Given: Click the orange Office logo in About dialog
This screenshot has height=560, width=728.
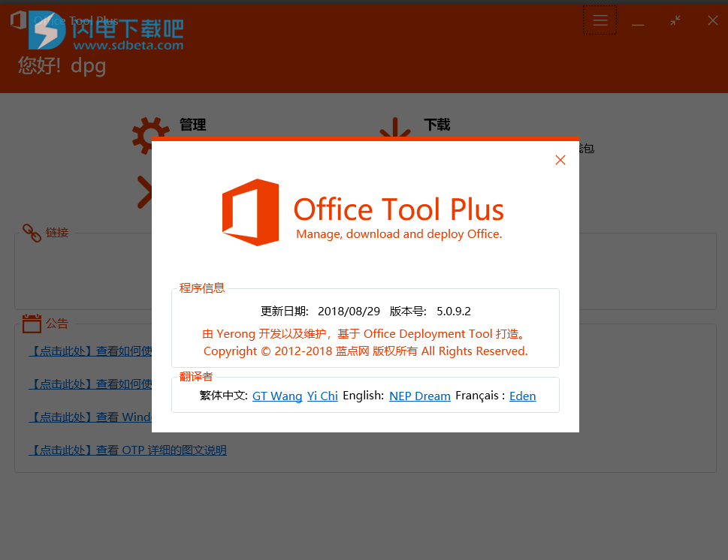Looking at the screenshot, I should tap(251, 212).
